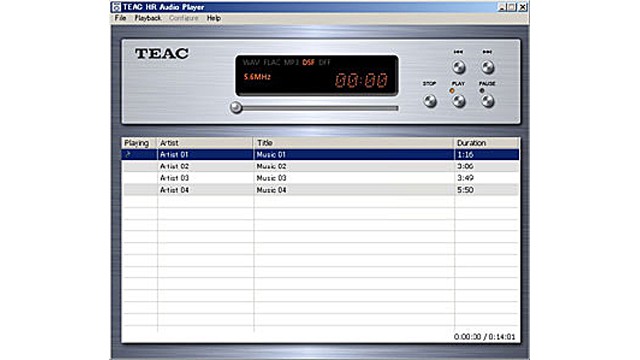The height and width of the screenshot is (360, 640).
Task: Select the Artist 02 row
Action: pos(320,166)
